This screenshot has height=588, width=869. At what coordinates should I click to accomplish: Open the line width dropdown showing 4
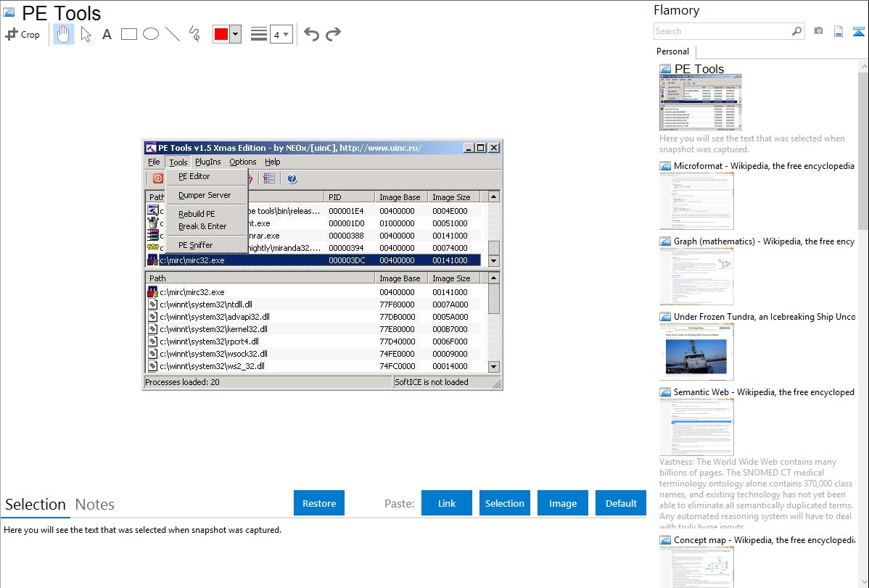coord(281,34)
